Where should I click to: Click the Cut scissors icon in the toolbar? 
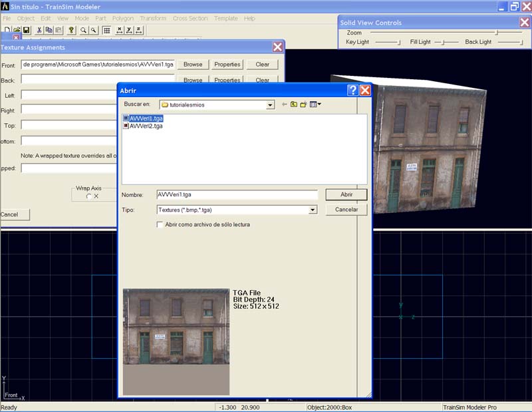click(x=39, y=30)
